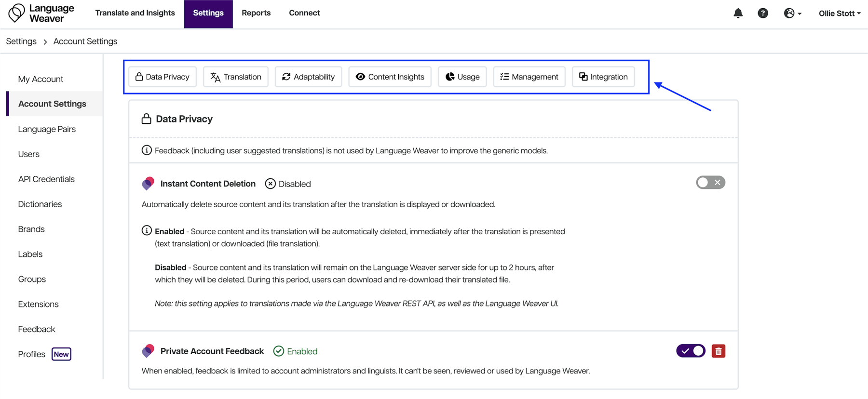Click the Language Weaver logo

(41, 13)
